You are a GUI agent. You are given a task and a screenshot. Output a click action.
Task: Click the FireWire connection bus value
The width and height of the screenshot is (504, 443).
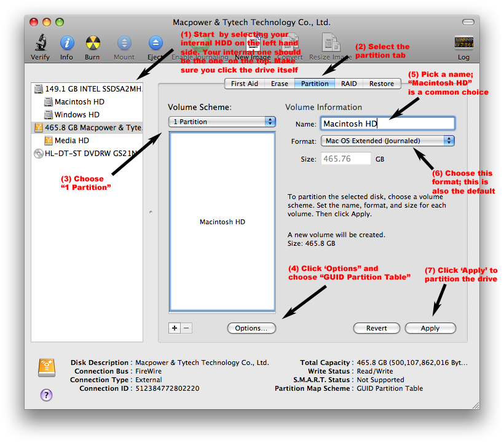[149, 371]
